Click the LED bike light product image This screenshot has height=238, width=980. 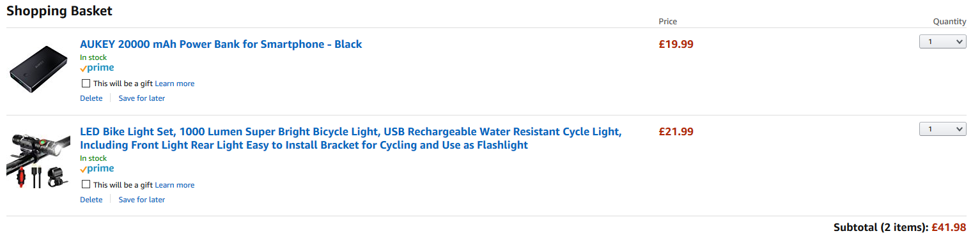[38, 161]
